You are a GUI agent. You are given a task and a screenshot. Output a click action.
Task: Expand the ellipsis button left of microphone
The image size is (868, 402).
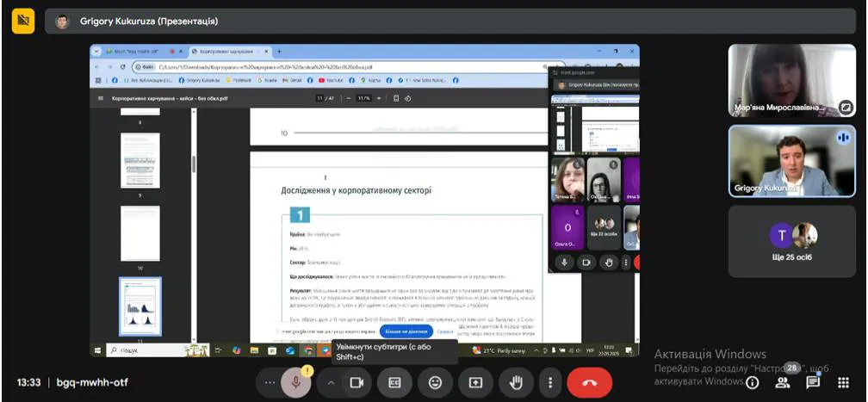270,382
